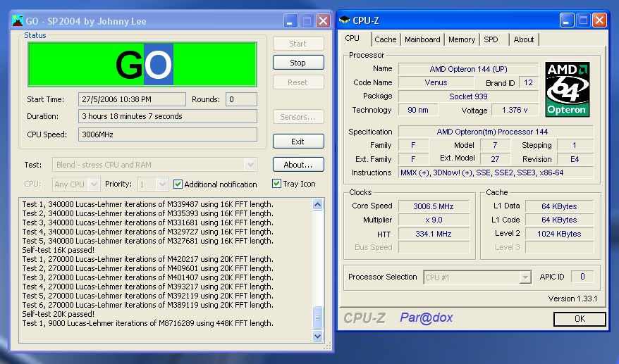Click the Brand ID value 12

point(528,82)
